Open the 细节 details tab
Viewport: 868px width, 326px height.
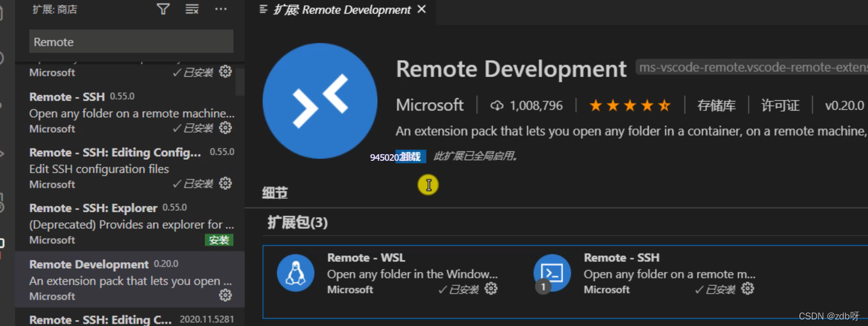coord(275,193)
